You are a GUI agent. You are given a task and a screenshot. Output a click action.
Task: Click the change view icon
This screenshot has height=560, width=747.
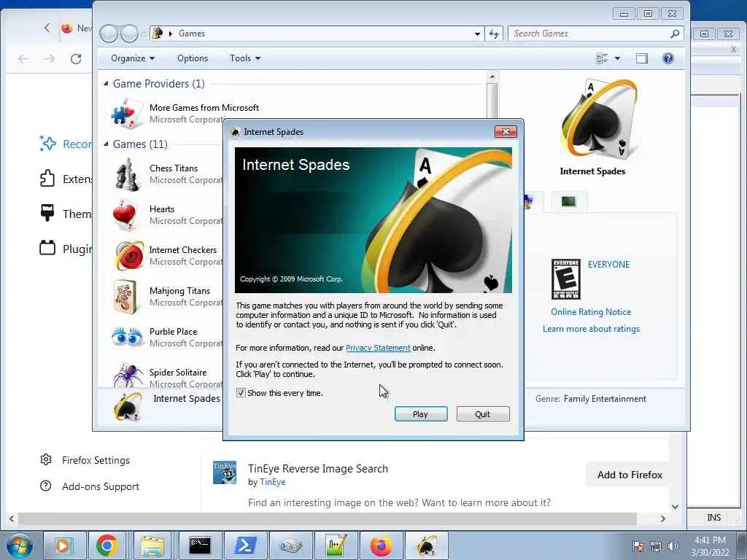coord(602,58)
